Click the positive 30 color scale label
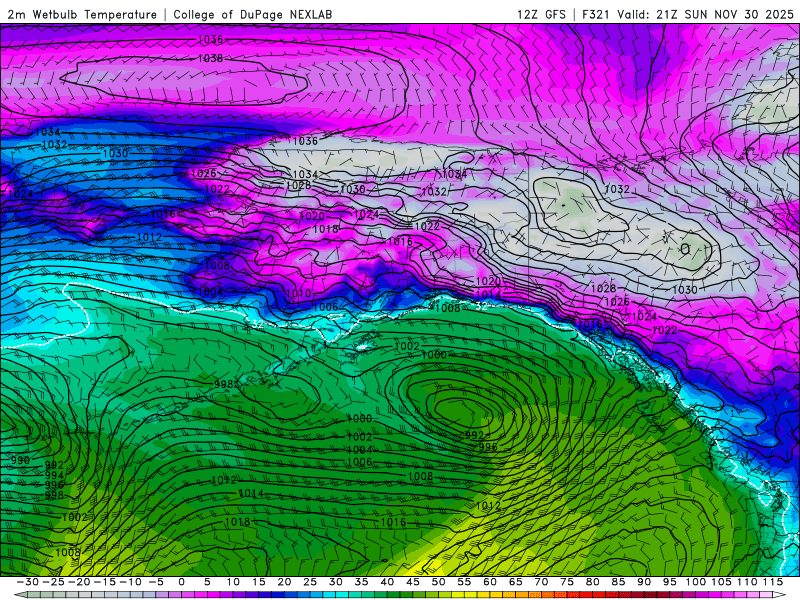Viewport: 800px width, 600px height. 336,582
